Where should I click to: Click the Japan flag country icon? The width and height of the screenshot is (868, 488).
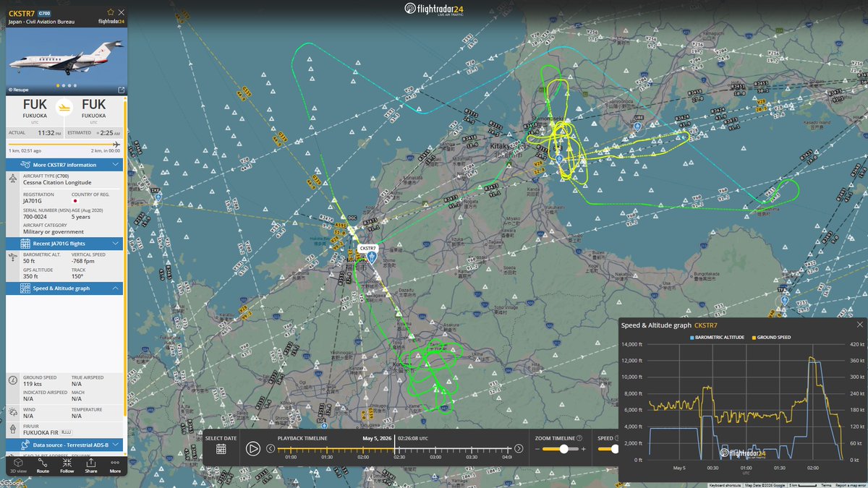[75, 200]
